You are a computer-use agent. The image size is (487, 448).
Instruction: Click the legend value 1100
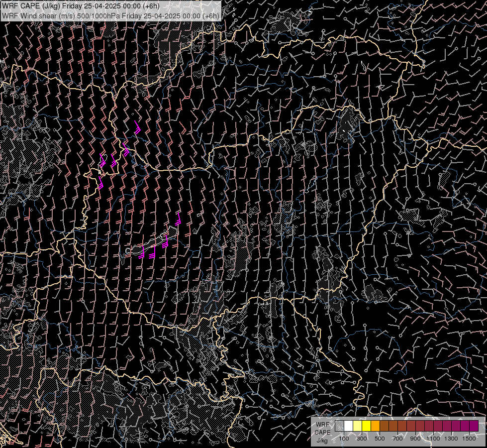(x=433, y=439)
